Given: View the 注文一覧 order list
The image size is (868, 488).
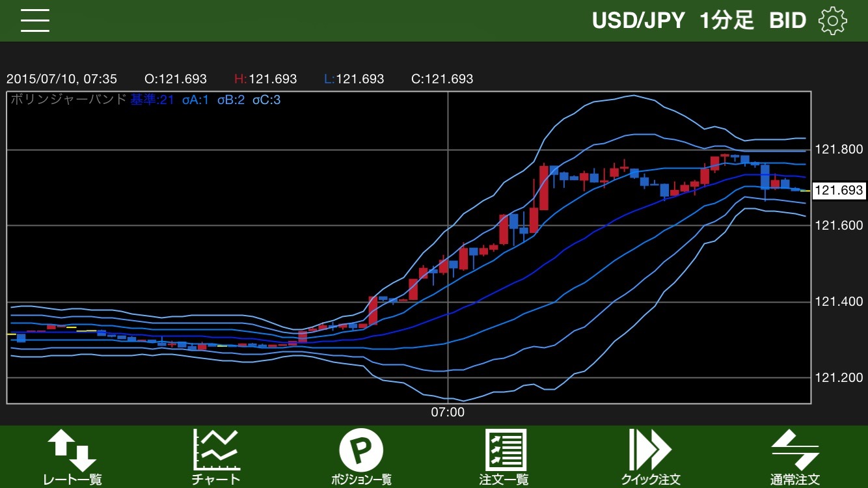Looking at the screenshot, I should click(x=504, y=457).
